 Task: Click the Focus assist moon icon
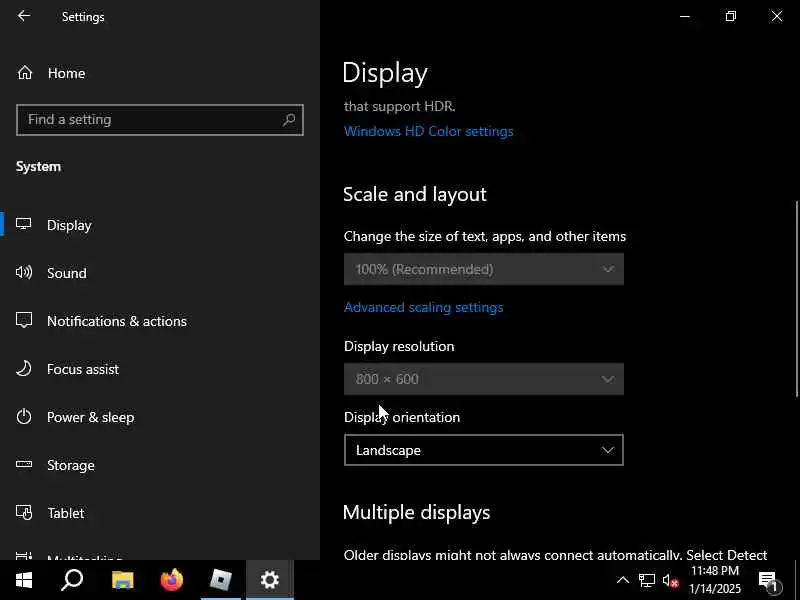(24, 368)
